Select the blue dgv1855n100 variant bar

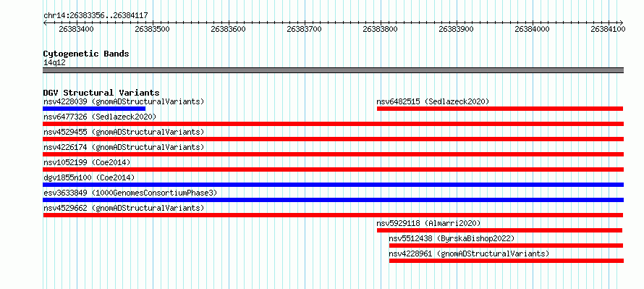[333, 185]
